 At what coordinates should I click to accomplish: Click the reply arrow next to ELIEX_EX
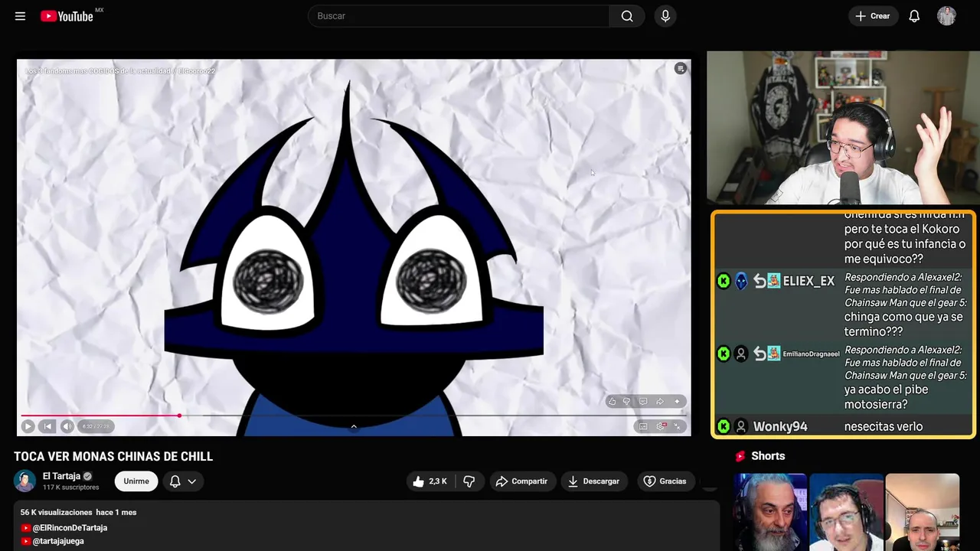coord(759,281)
